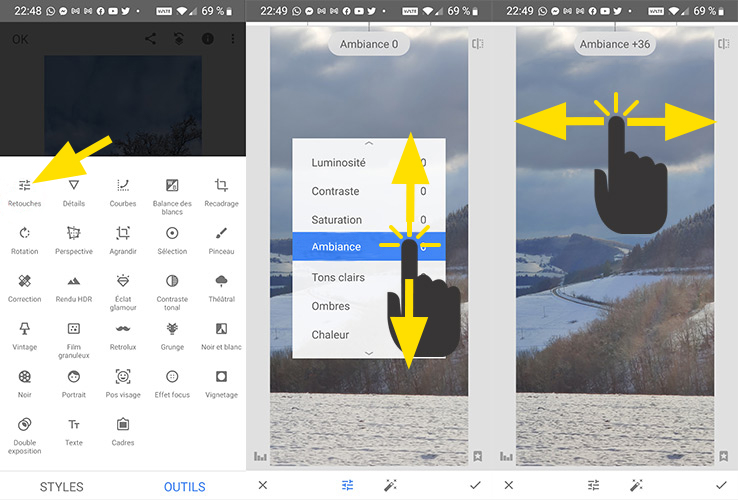Toggle compare view on Ambiance +36 screen
Screen dimensions: 738x500
pyautogui.click(x=724, y=44)
